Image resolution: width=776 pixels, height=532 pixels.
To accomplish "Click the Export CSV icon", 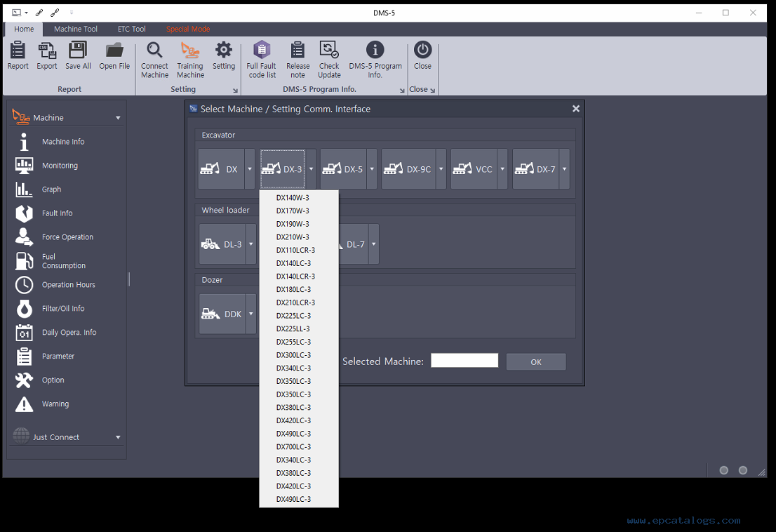I will [x=47, y=50].
